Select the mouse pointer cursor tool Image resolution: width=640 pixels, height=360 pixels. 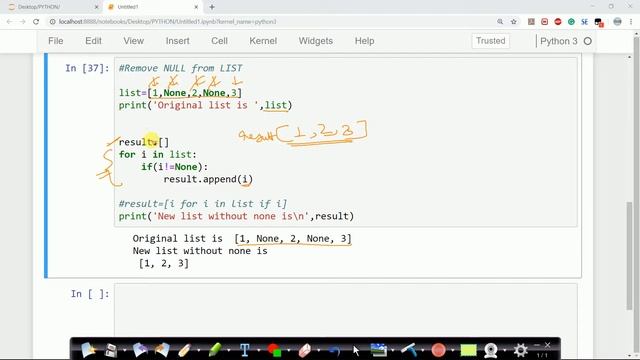[x=356, y=350]
